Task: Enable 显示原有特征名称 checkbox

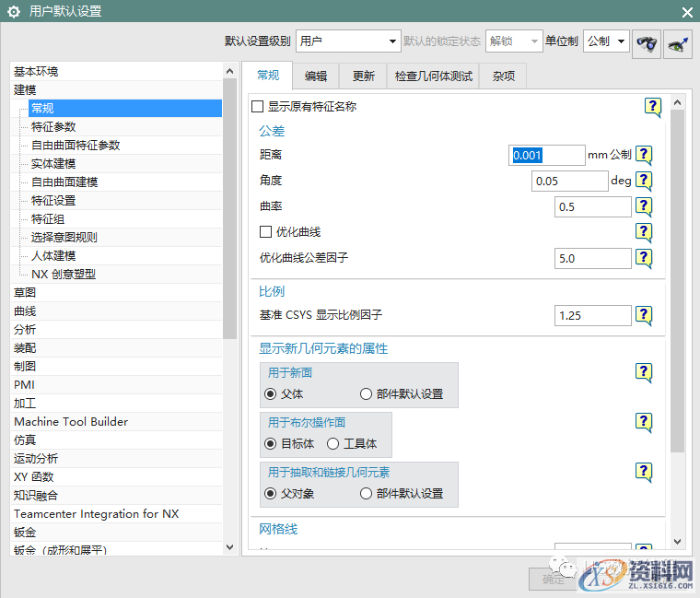Action: (258, 107)
